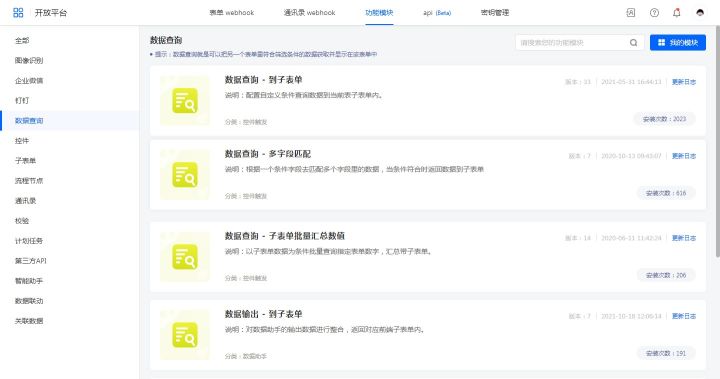720x379 pixels.
Task: Open 更新日志 for 数据查询 - 到子表单
Action: 684,82
